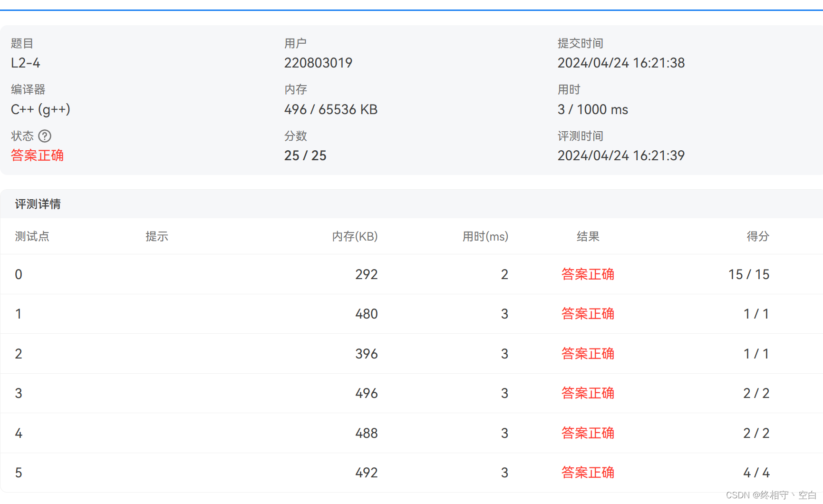823x504 pixels.
Task: Click the 编译器 label
Action: [28, 89]
